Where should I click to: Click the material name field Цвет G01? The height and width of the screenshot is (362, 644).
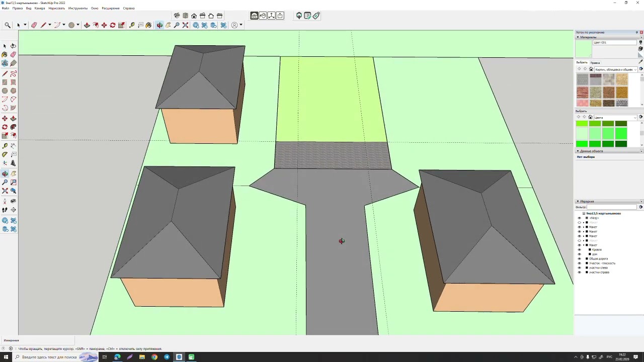pos(615,42)
